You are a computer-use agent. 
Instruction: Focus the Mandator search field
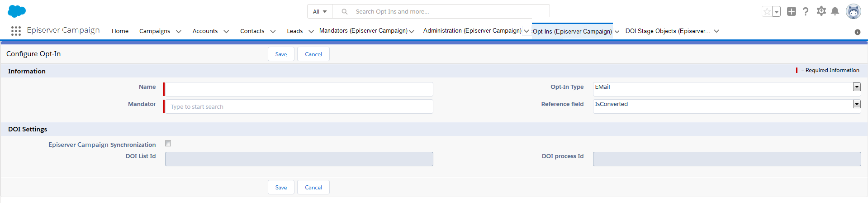299,107
